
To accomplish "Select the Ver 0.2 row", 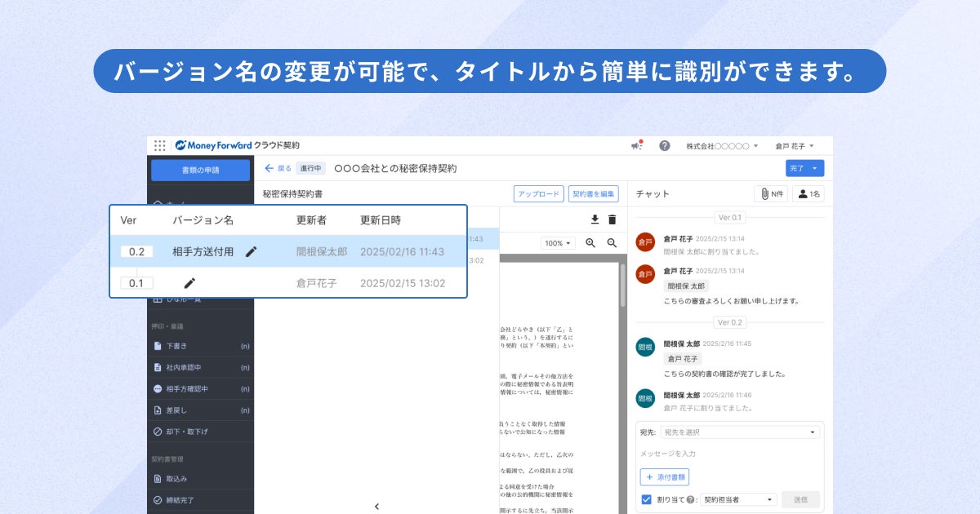I will click(288, 251).
